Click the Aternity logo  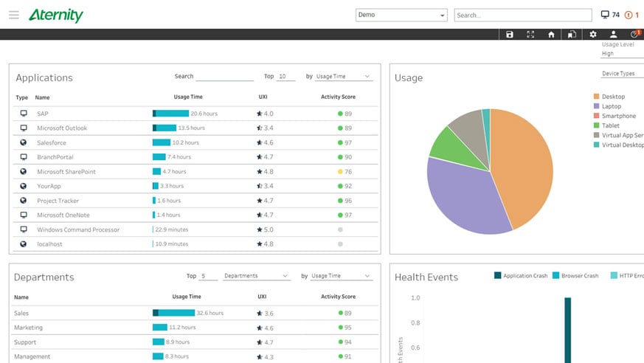tap(56, 15)
